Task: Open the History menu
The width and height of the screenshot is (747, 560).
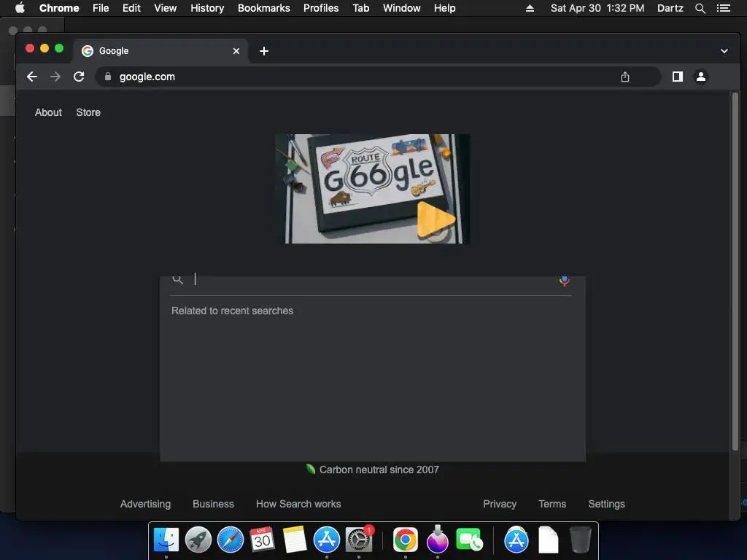Action: click(x=207, y=8)
